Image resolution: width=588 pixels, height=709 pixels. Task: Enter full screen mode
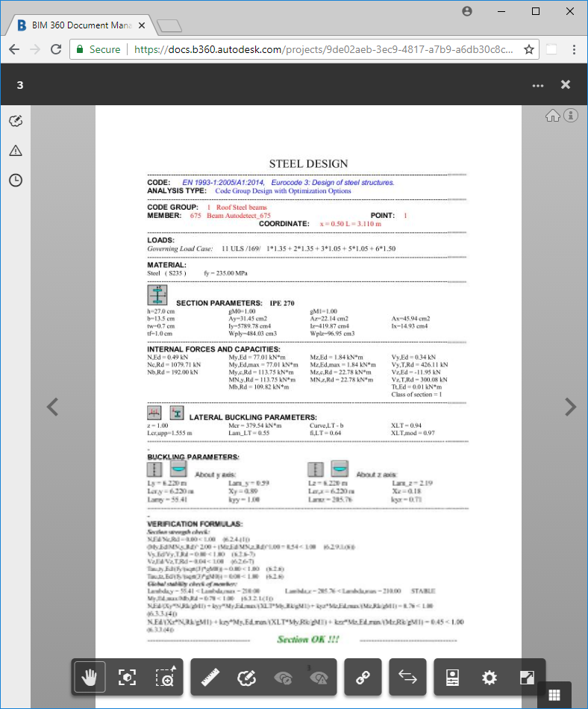[x=527, y=678]
